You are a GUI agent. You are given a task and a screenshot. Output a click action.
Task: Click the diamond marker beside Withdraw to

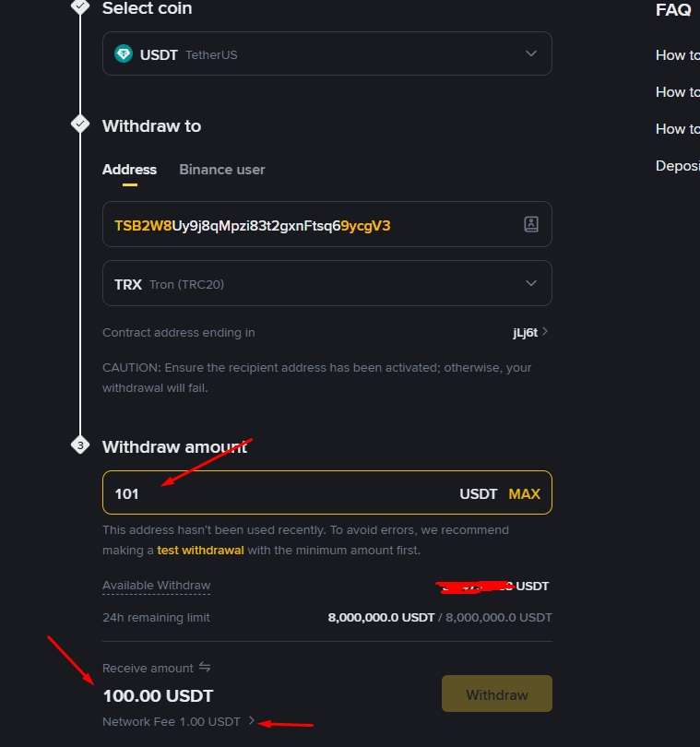(80, 123)
